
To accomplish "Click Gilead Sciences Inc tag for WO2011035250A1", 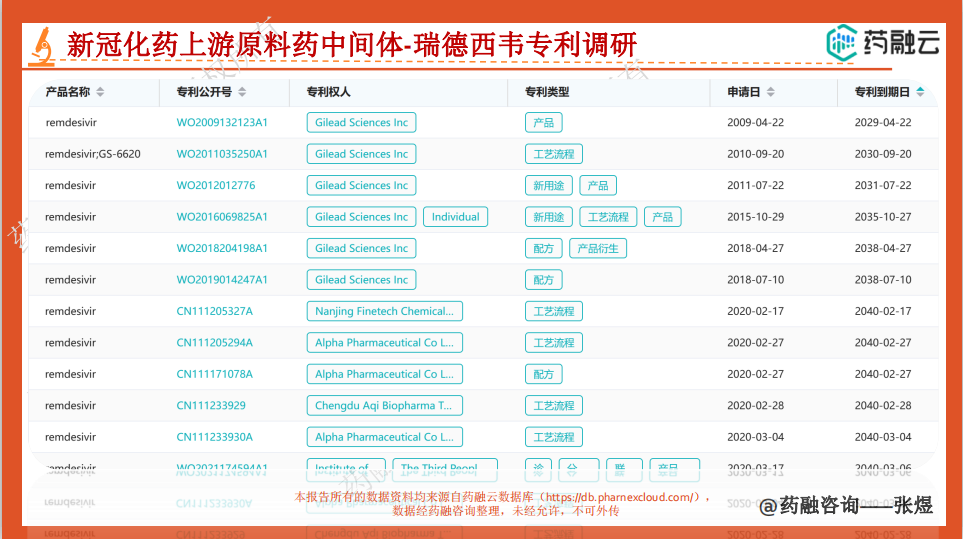I will point(361,154).
